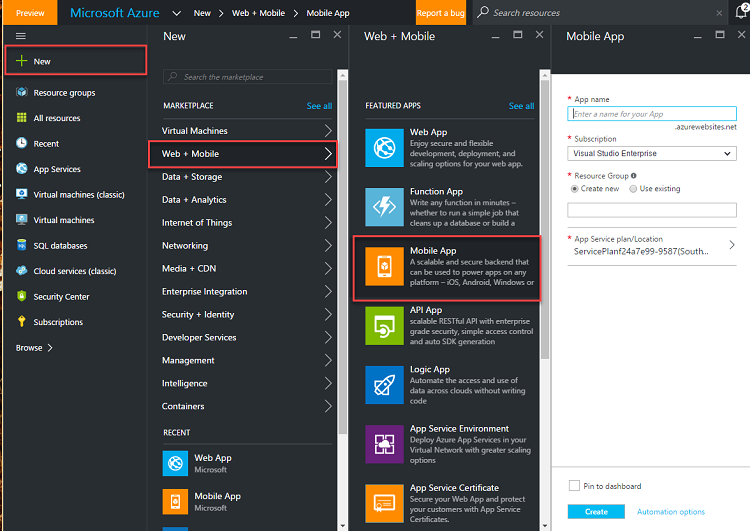Select the App Service Environment icon

[x=384, y=444]
